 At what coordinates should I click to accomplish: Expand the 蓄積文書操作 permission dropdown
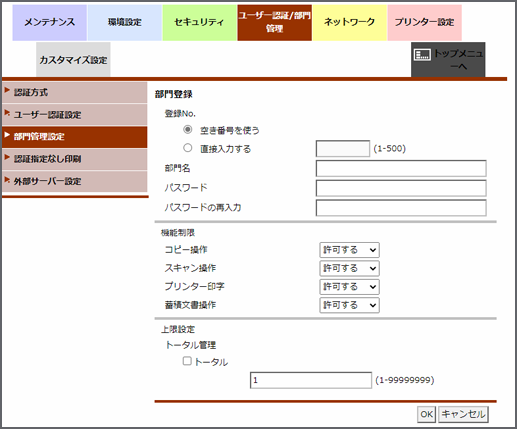click(x=349, y=305)
